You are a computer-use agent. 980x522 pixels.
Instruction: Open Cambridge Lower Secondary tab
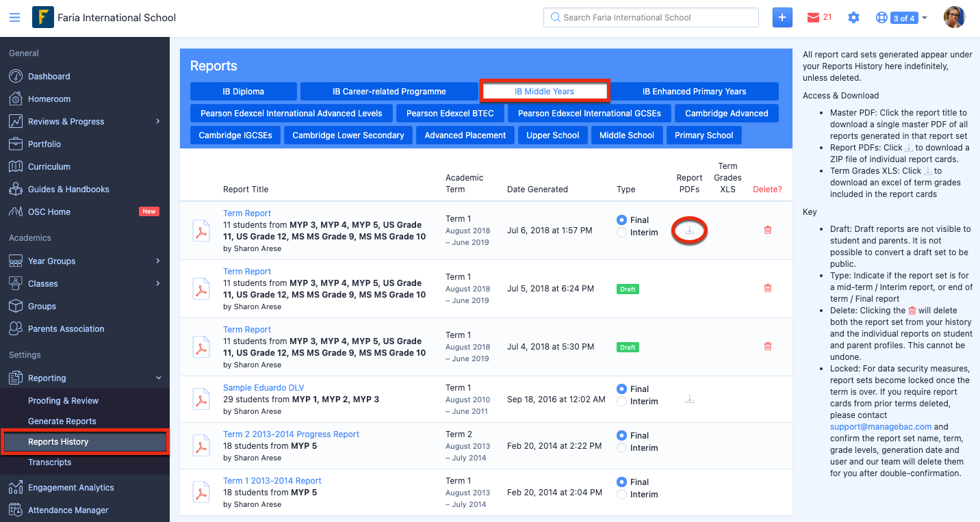348,135
